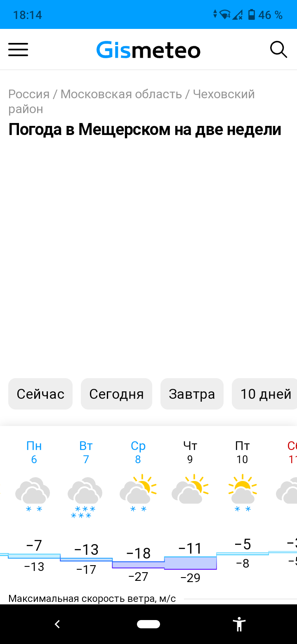Switch to the Сейчас tab
This screenshot has width=297, height=644.
point(40,394)
